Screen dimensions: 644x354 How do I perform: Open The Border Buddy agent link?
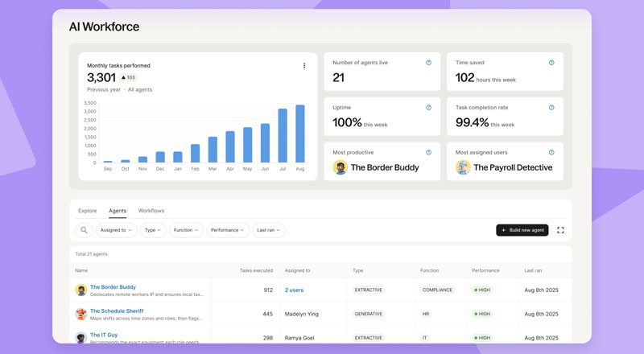113,287
